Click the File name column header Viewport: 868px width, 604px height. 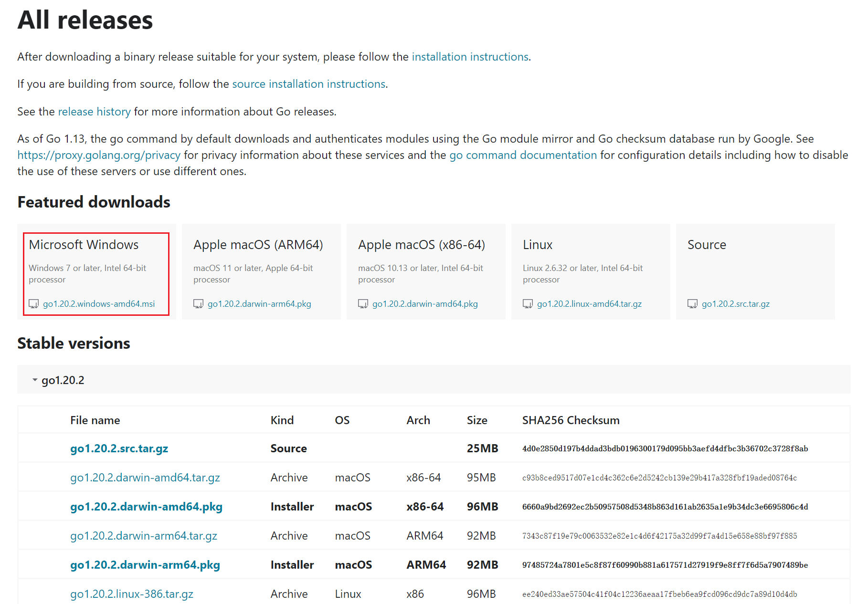pos(95,420)
